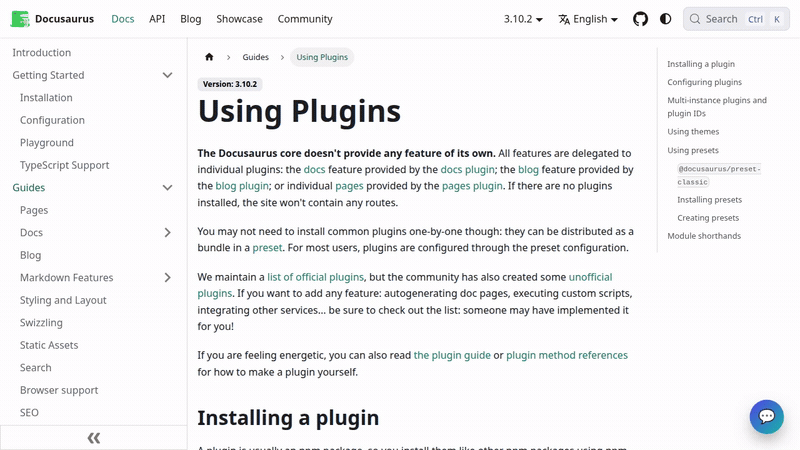Follow the 'unofficial' plugins link

click(590, 277)
